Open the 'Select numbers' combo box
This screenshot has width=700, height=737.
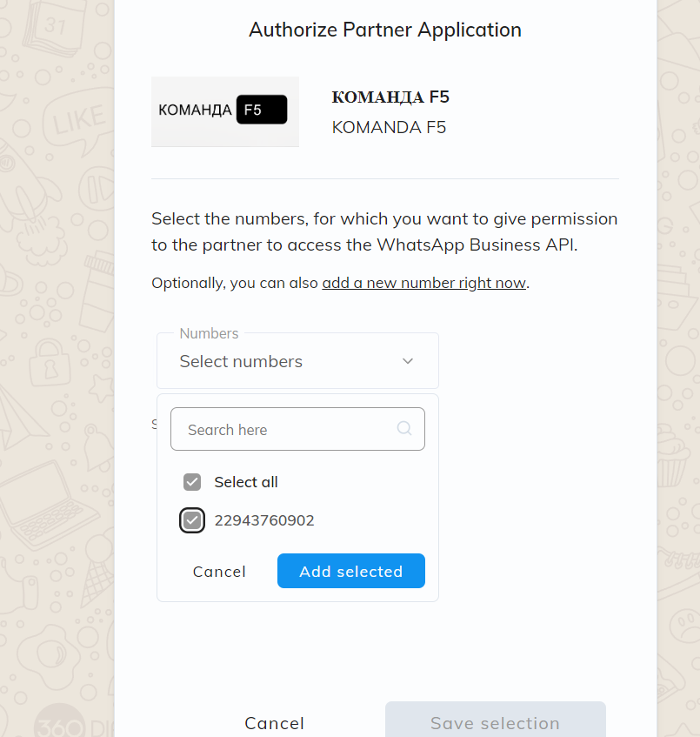click(278, 361)
